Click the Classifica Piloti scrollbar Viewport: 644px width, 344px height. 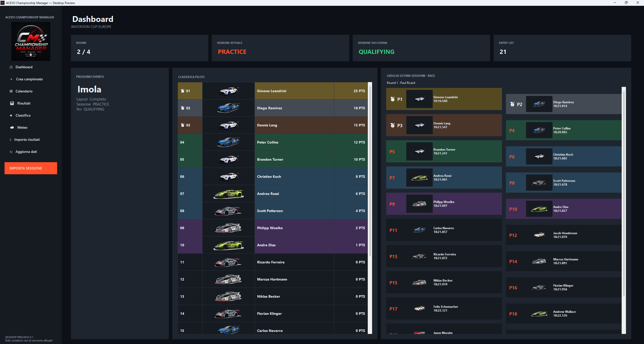point(370,208)
